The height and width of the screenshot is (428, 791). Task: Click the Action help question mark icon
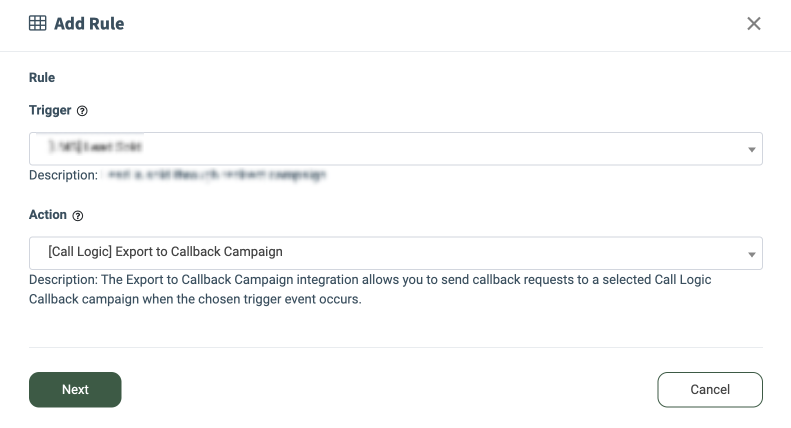[x=78, y=215]
